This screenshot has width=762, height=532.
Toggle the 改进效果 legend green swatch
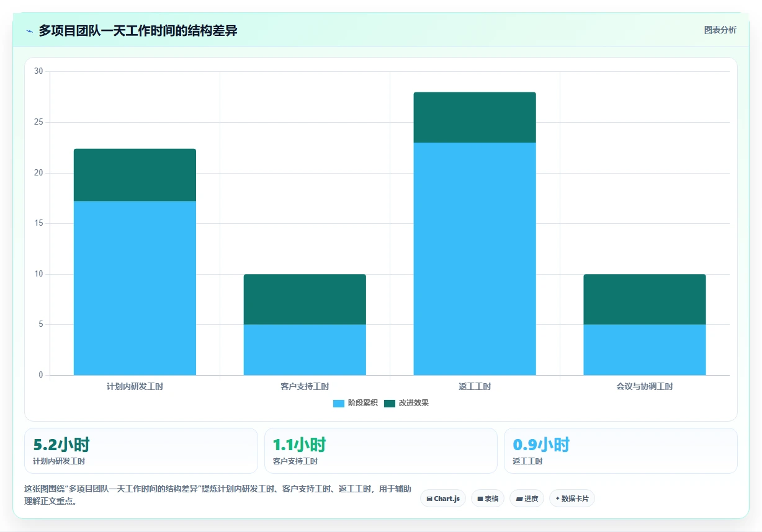point(389,404)
